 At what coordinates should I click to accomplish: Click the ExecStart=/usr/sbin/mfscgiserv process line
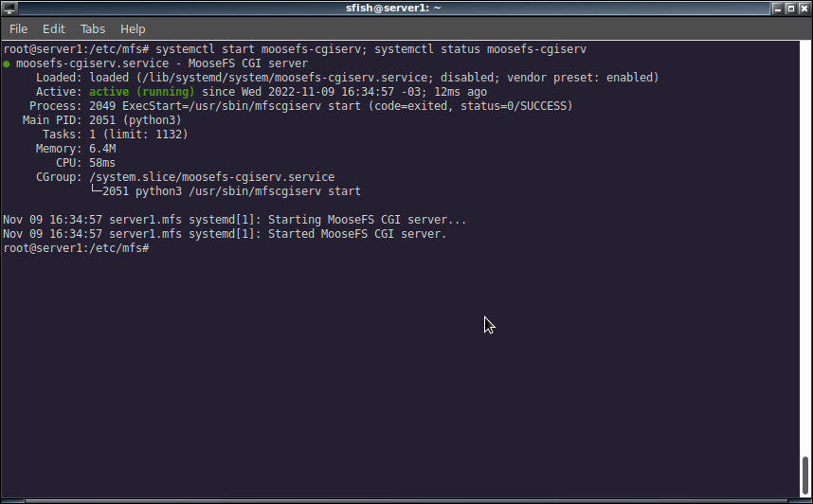pyautogui.click(x=300, y=106)
